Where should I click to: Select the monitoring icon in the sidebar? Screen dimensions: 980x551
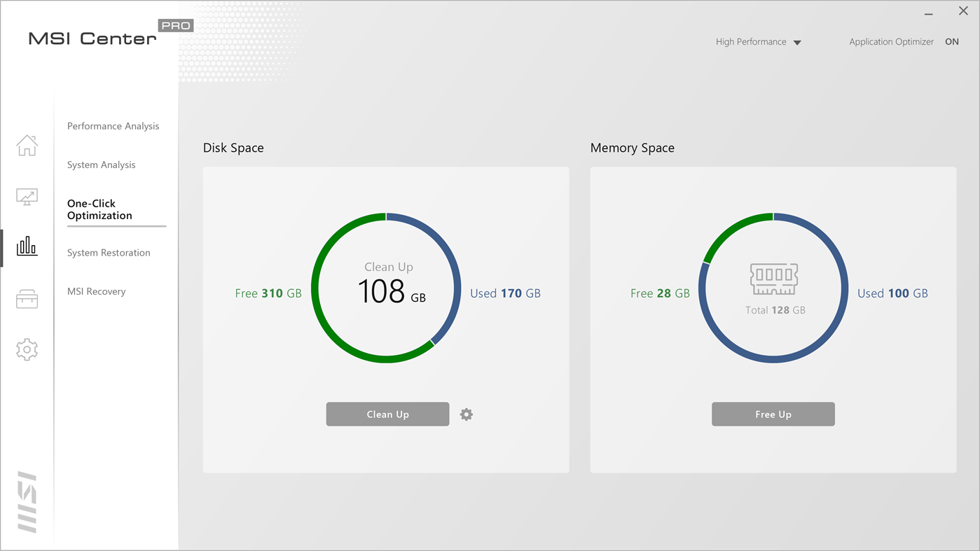[27, 197]
